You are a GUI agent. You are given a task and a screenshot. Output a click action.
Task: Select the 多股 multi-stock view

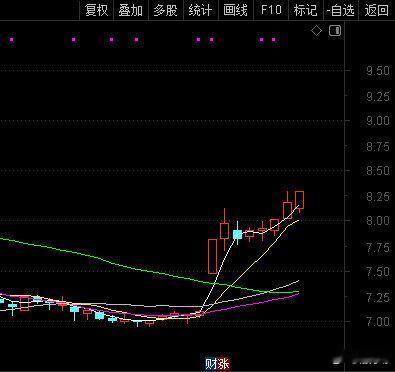(x=166, y=10)
